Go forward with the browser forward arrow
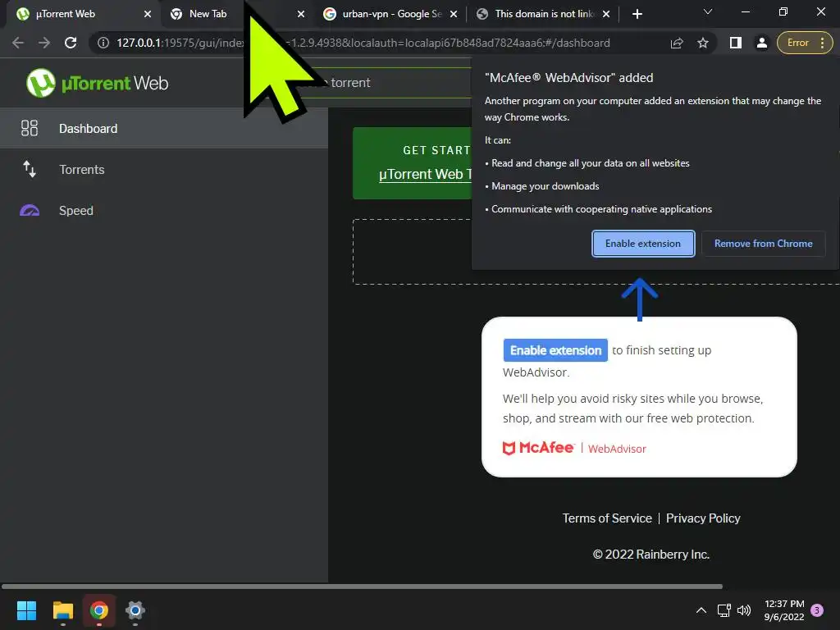Image resolution: width=840 pixels, height=630 pixels. pyautogui.click(x=44, y=43)
